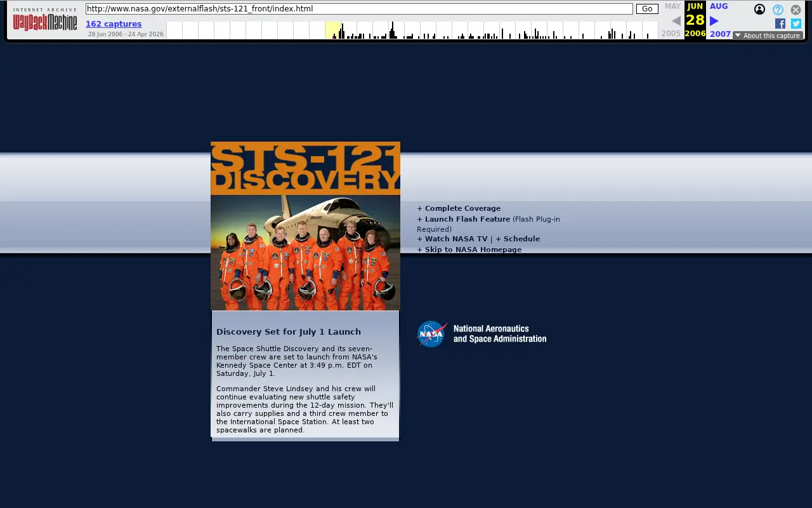
Task: Click the current capture day number 28
Action: [x=695, y=20]
